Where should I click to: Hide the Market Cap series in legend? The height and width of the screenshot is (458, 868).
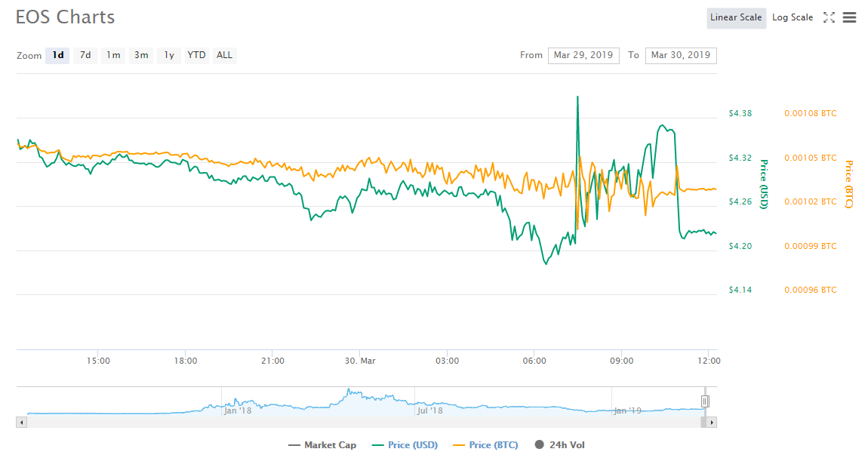pos(322,444)
